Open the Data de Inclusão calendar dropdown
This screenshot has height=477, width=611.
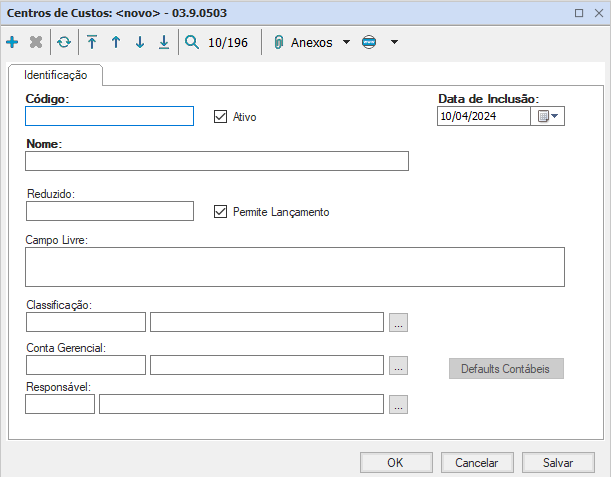click(549, 116)
